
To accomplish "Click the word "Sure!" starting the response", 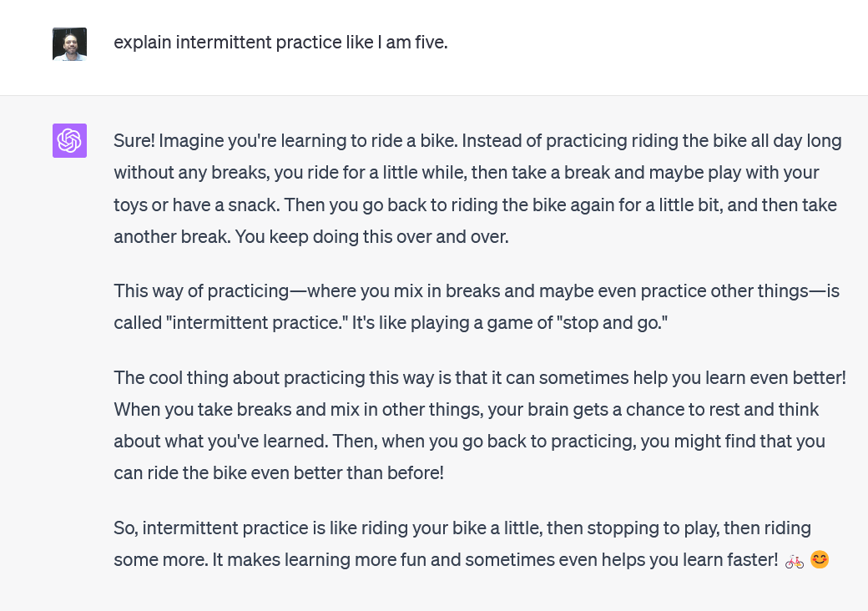I will (x=134, y=140).
